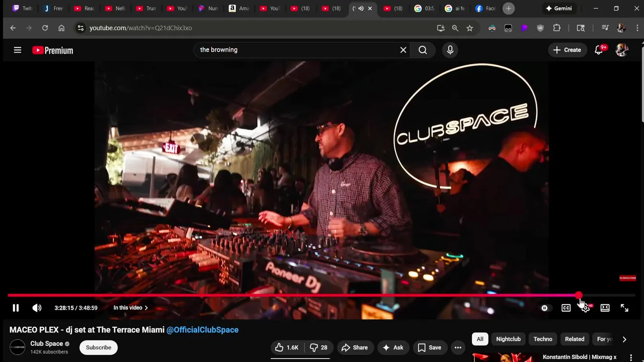Expand In this video chapters
This screenshot has height=362, width=644.
[x=130, y=308]
